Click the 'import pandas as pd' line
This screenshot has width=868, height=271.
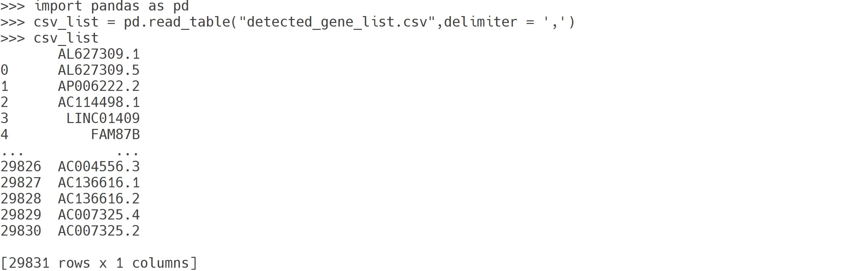coord(111,6)
